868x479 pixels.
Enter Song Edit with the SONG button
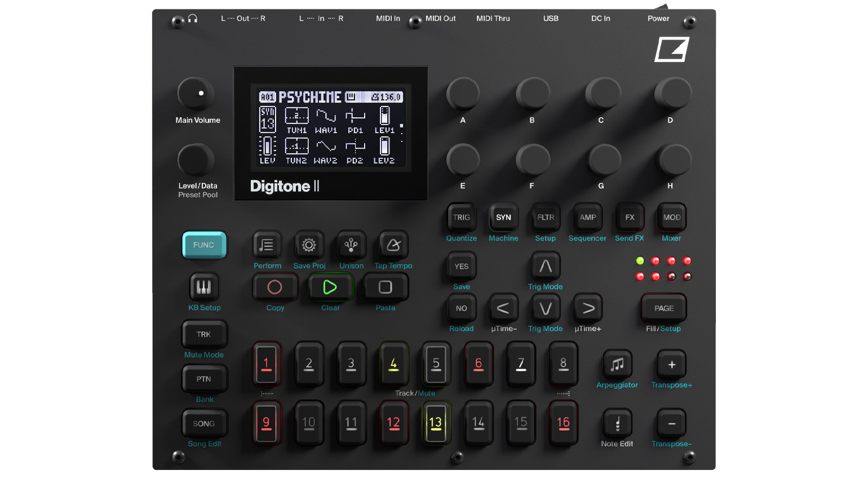point(204,423)
